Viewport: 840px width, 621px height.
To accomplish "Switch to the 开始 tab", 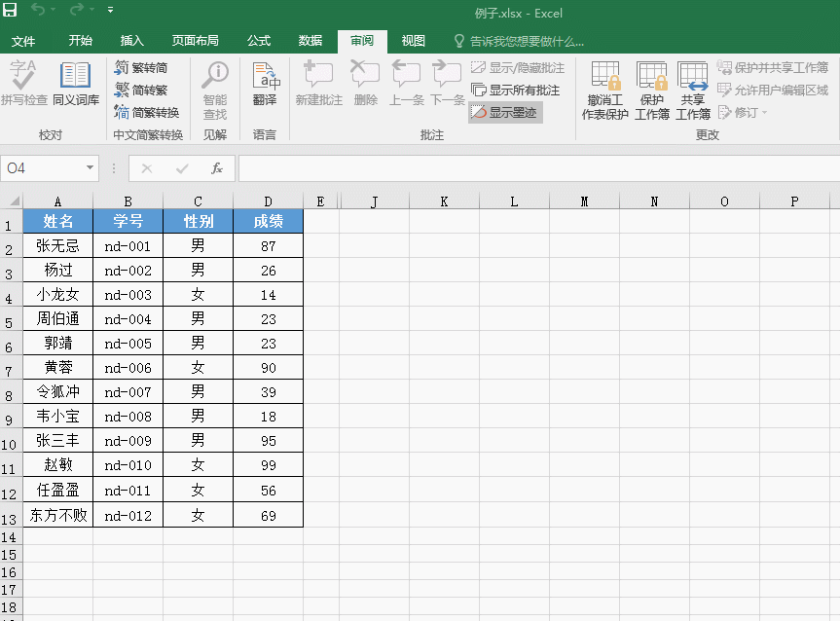I will [81, 41].
